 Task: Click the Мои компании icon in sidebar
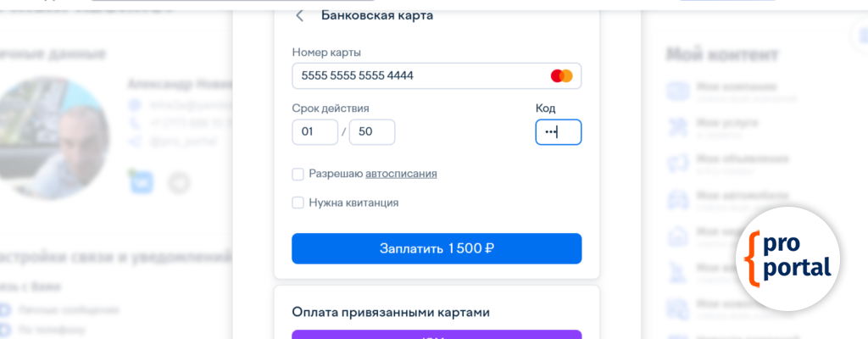[x=678, y=90]
